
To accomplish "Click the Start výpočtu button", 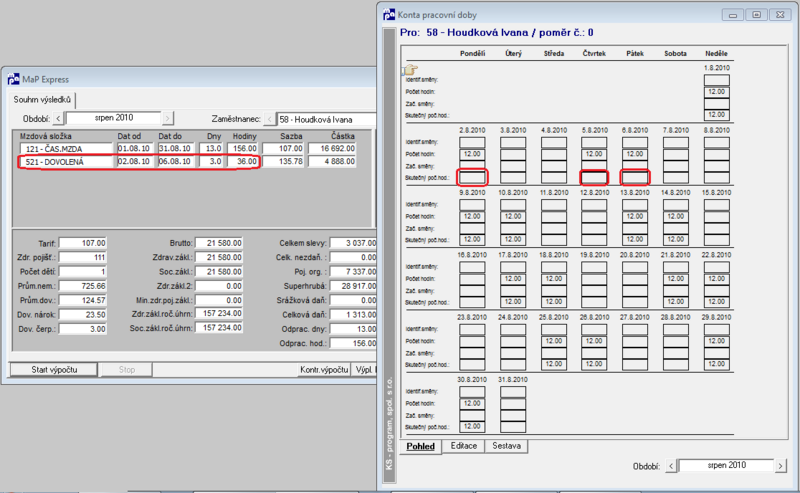I will tap(54, 369).
